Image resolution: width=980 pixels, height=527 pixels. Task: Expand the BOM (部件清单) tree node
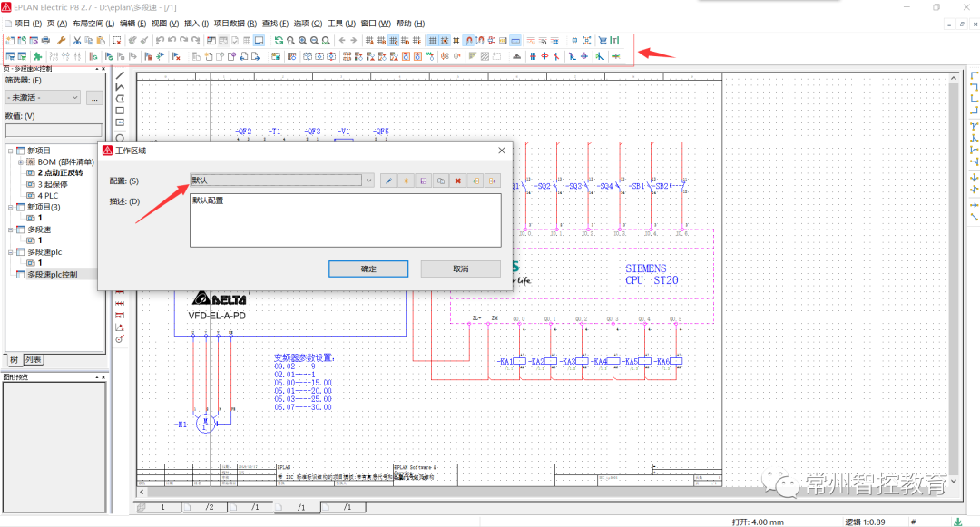[x=20, y=161]
